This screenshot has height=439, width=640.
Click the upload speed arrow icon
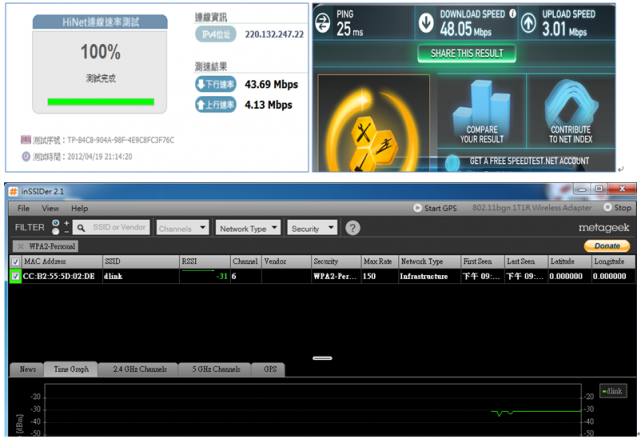(528, 23)
